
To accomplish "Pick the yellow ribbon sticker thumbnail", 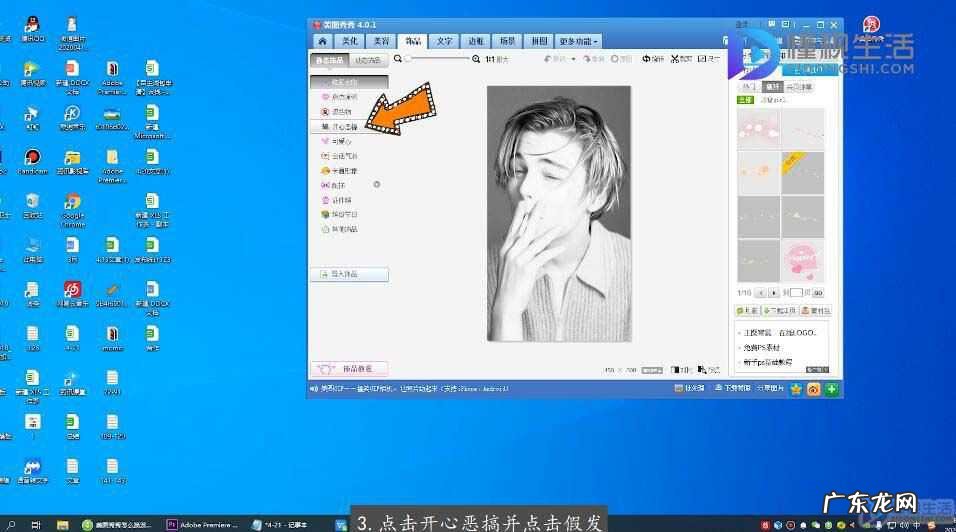I will tap(802, 173).
